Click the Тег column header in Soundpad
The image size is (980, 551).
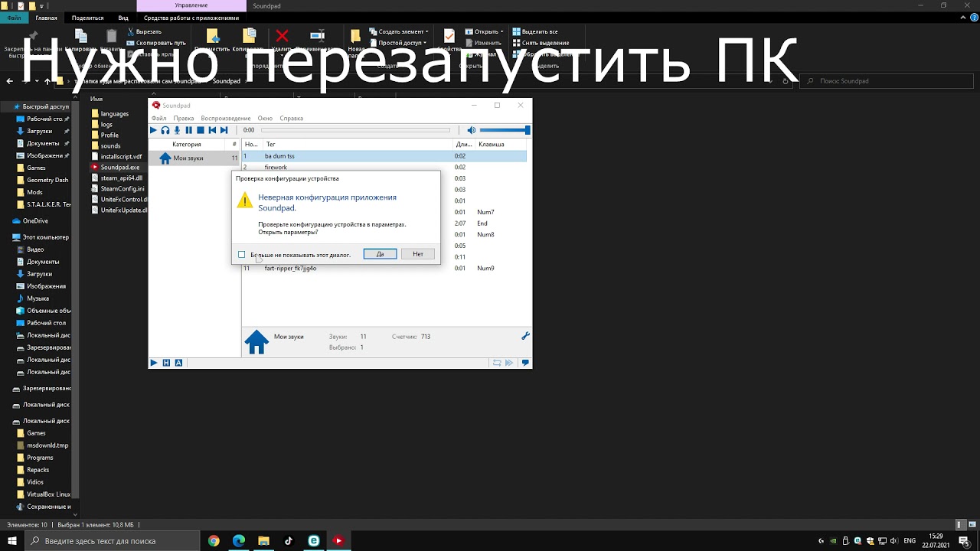[x=358, y=145]
